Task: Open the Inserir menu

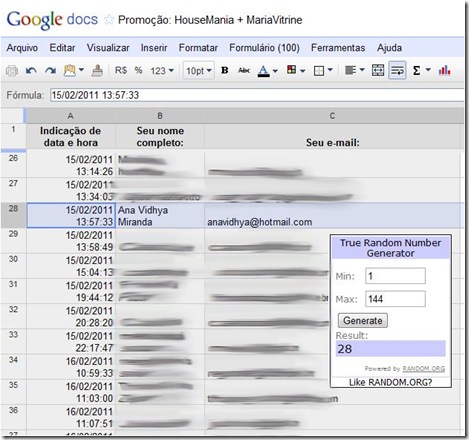Action: [154, 48]
